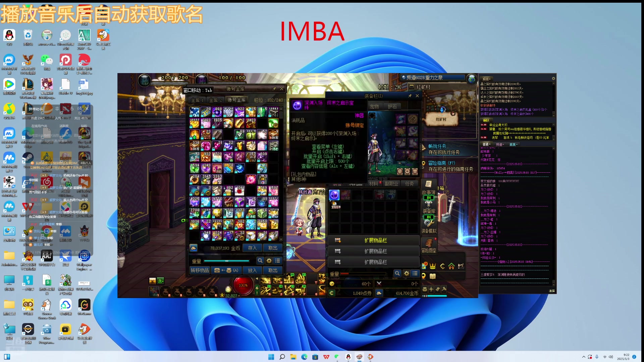Click the vault item stack labeled 38379
The width and height of the screenshot is (644, 362).
pyautogui.click(x=251, y=134)
